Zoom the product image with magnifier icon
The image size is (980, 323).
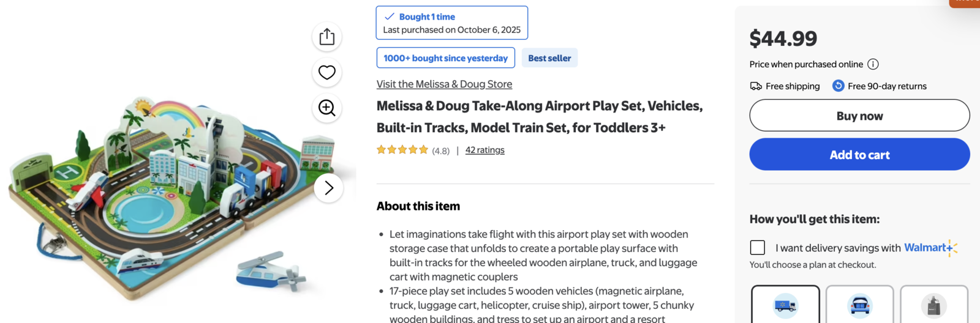pos(327,108)
